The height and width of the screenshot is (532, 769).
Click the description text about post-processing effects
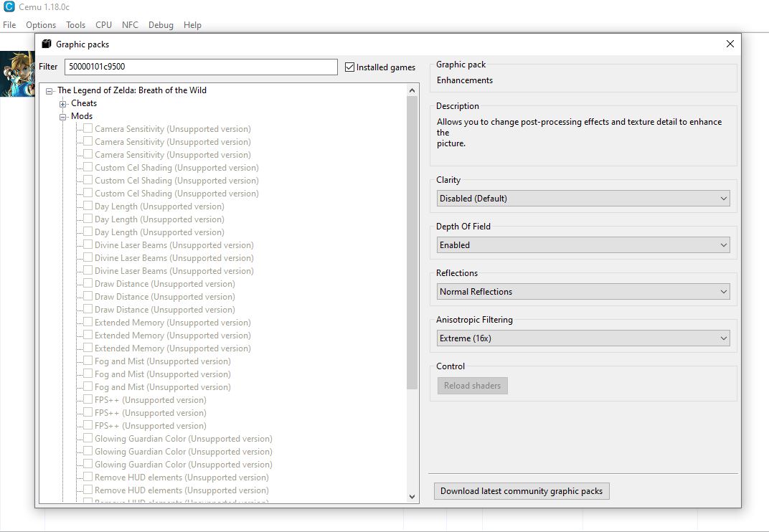click(x=579, y=133)
